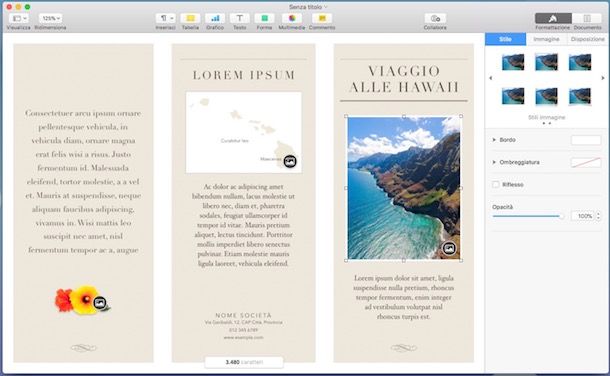Click the Lorem ipsum dolor paragraph under photo

403,297
